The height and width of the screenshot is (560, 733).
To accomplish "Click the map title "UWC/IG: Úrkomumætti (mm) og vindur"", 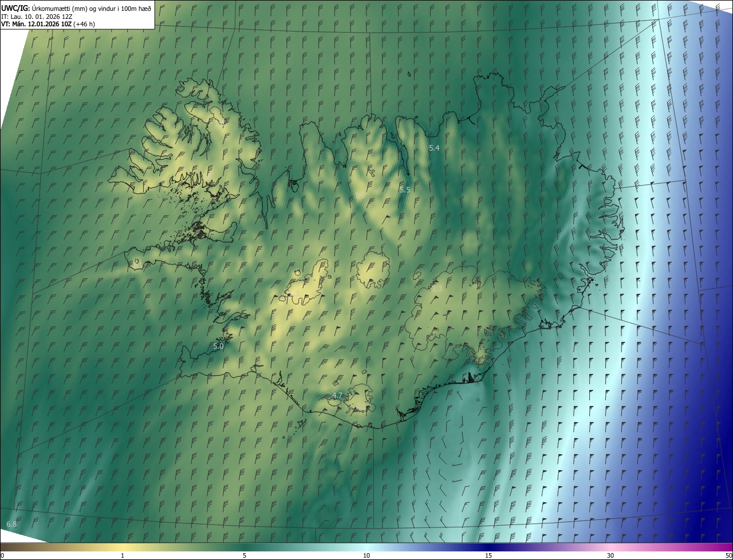I will pyautogui.click(x=76, y=7).
